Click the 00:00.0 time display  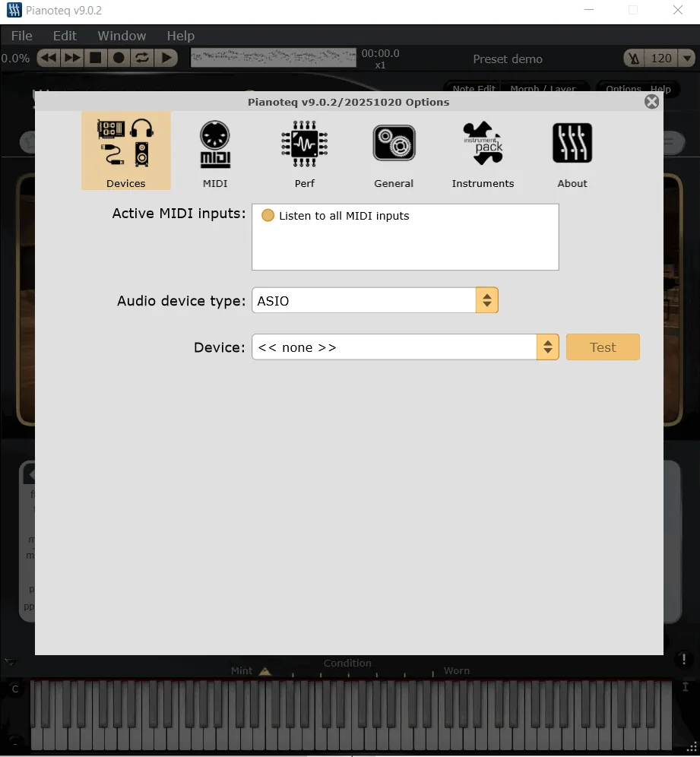[381, 53]
